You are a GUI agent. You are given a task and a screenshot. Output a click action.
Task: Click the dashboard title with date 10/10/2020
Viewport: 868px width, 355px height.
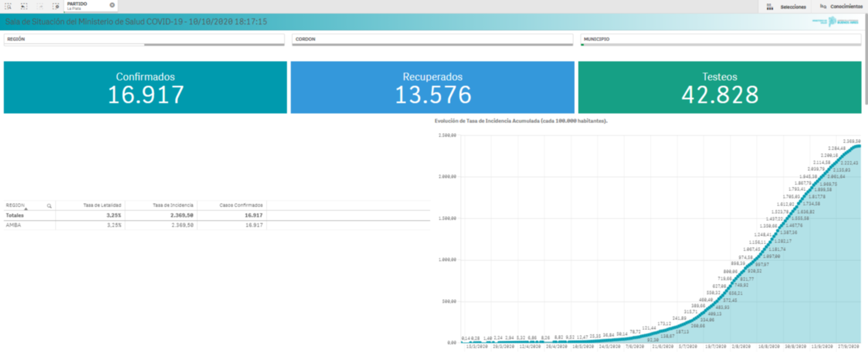point(136,22)
